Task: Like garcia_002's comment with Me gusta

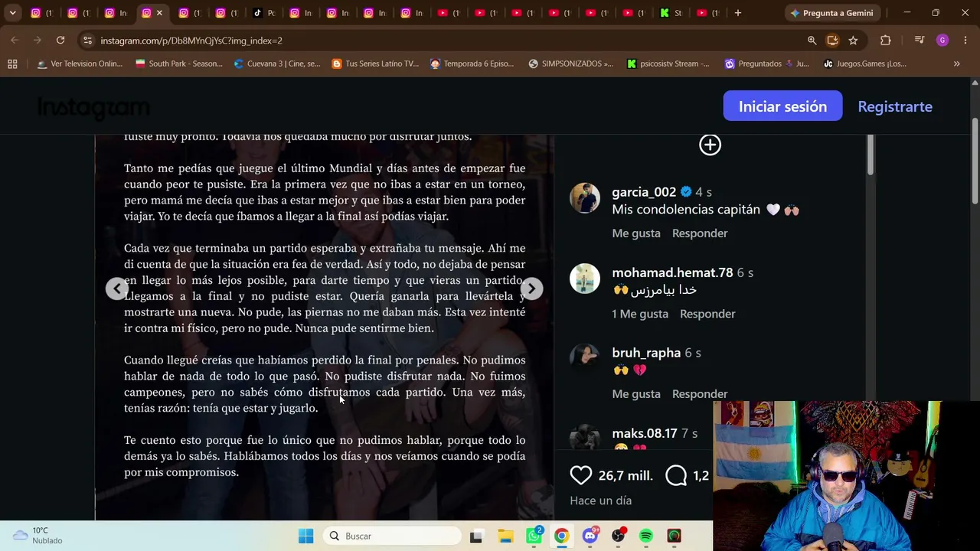Action: [636, 233]
